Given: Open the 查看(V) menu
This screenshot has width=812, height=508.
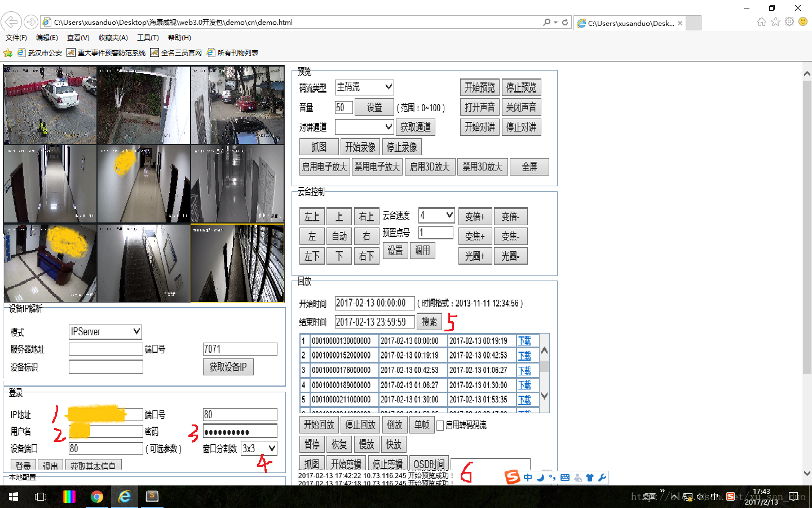Looking at the screenshot, I should 78,38.
